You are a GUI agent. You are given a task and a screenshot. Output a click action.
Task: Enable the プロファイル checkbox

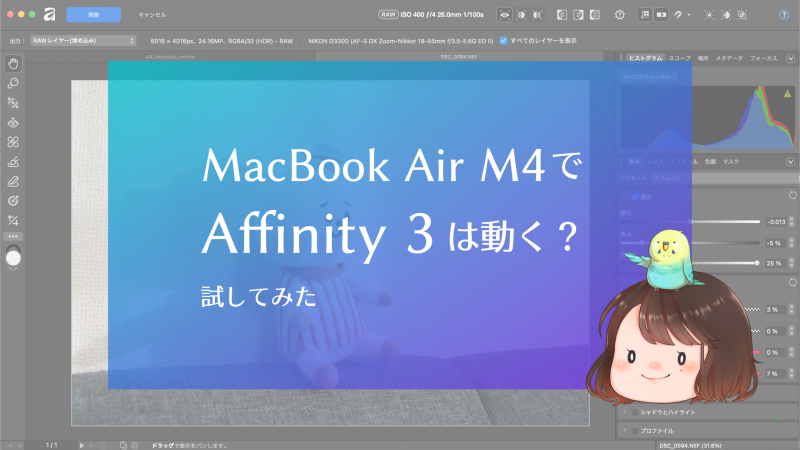tap(635, 431)
